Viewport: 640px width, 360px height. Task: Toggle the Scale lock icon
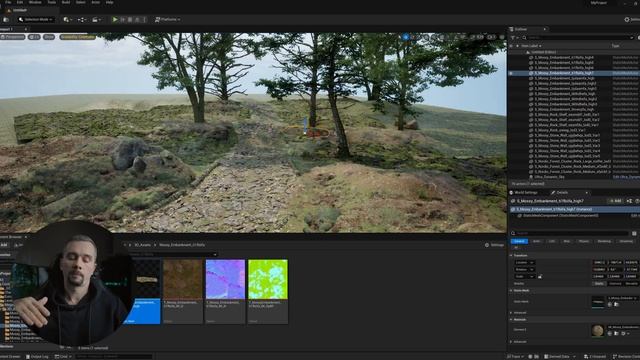[540, 276]
